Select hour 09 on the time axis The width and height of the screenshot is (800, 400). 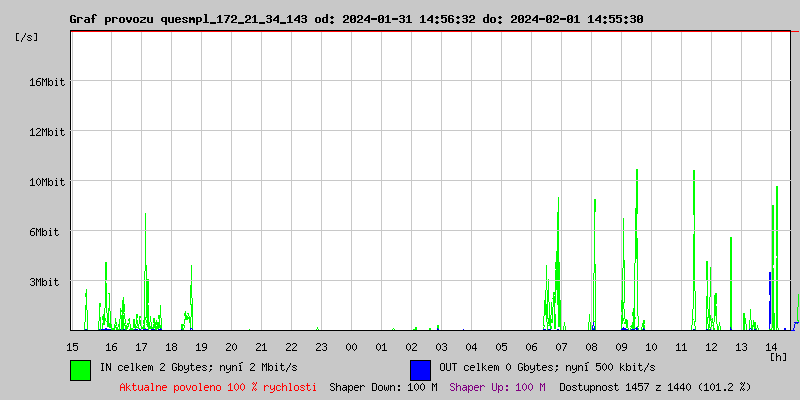click(621, 347)
